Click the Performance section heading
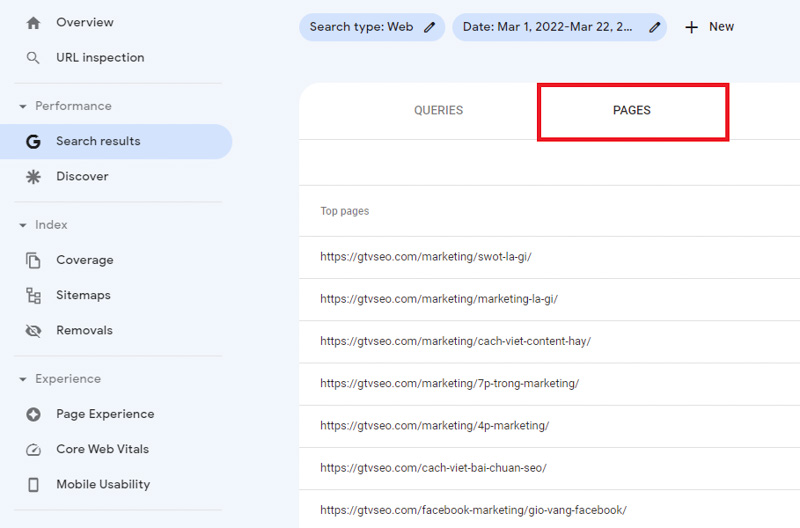 point(73,106)
